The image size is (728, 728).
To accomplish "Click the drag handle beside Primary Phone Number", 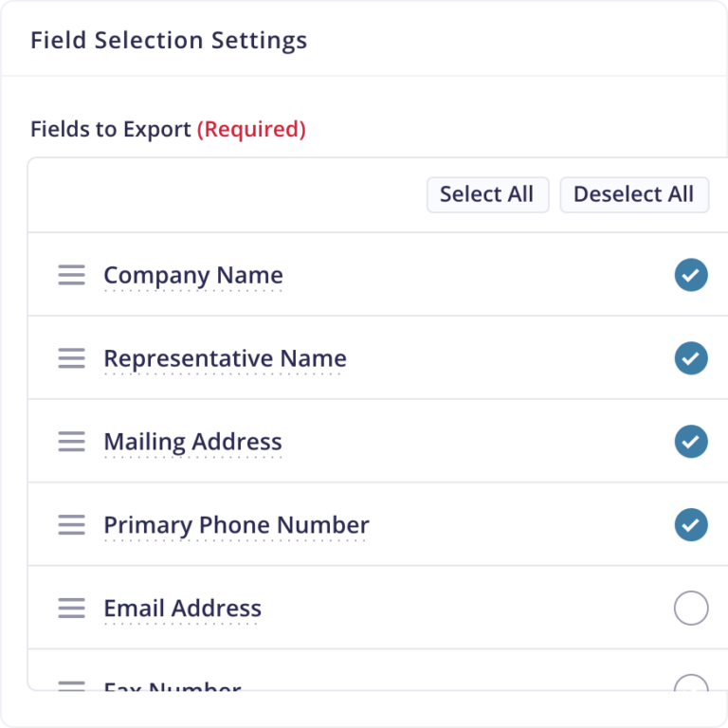I will [72, 525].
